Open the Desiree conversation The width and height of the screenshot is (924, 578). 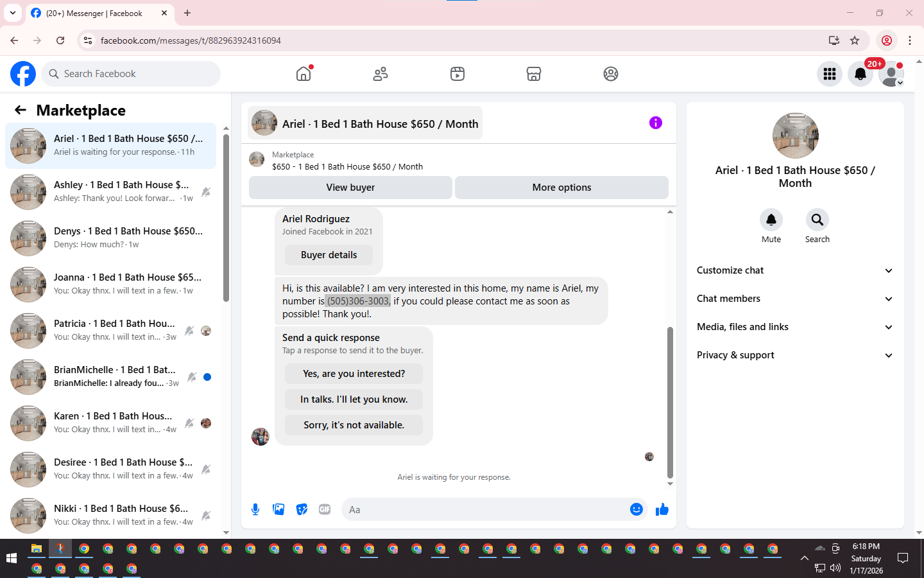click(x=111, y=469)
